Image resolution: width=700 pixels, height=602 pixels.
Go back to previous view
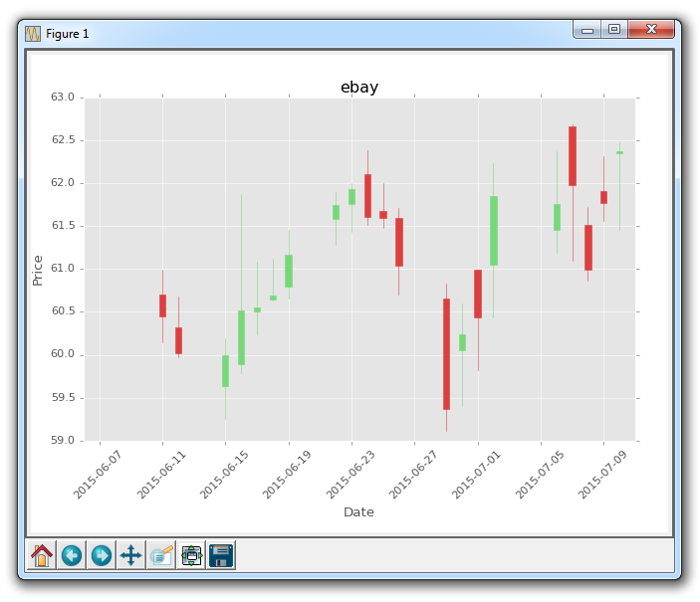pyautogui.click(x=72, y=555)
